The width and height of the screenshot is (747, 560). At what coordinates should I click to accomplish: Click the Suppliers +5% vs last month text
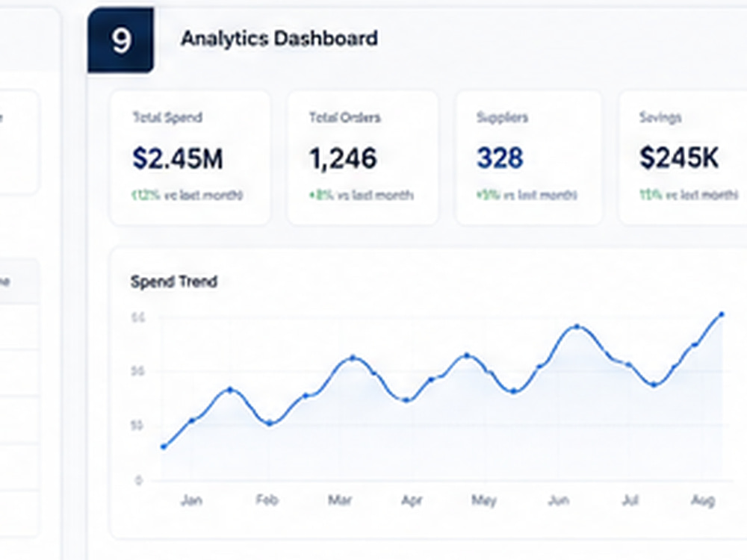pos(527,195)
